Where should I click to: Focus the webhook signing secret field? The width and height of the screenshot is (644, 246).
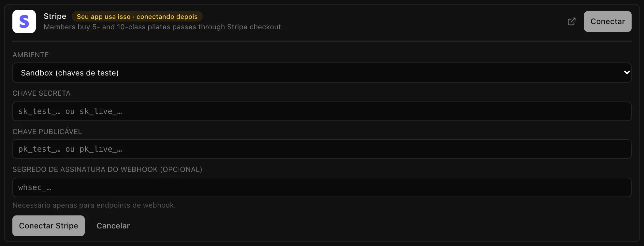[x=322, y=187]
